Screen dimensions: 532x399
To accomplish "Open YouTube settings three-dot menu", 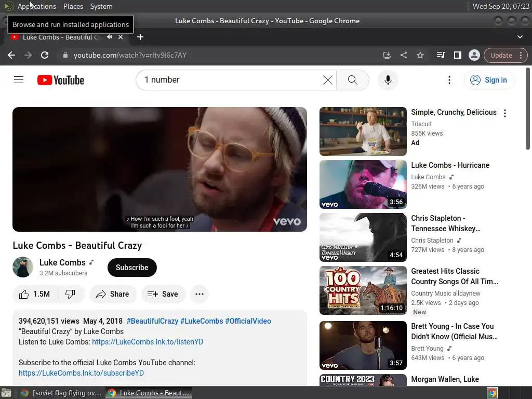I will point(449,80).
